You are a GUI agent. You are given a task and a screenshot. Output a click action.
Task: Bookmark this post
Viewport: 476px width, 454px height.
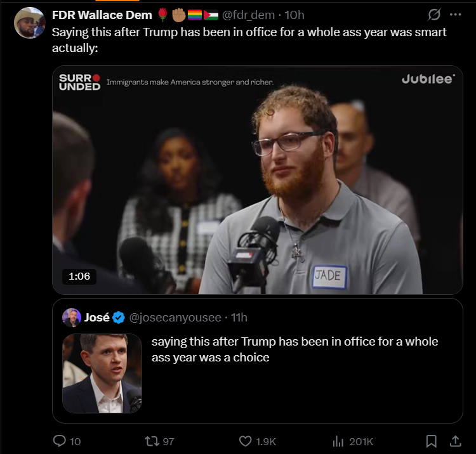(432, 441)
